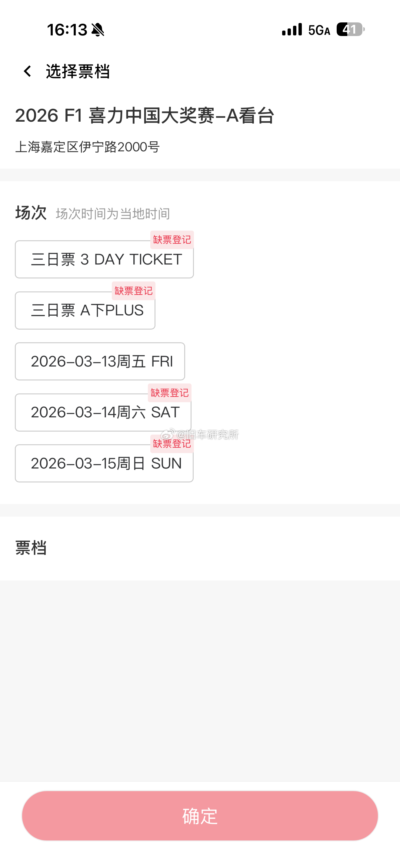Choose the 2026-03-14 Saturday session
Screen dimensions: 400x868
[x=103, y=413]
